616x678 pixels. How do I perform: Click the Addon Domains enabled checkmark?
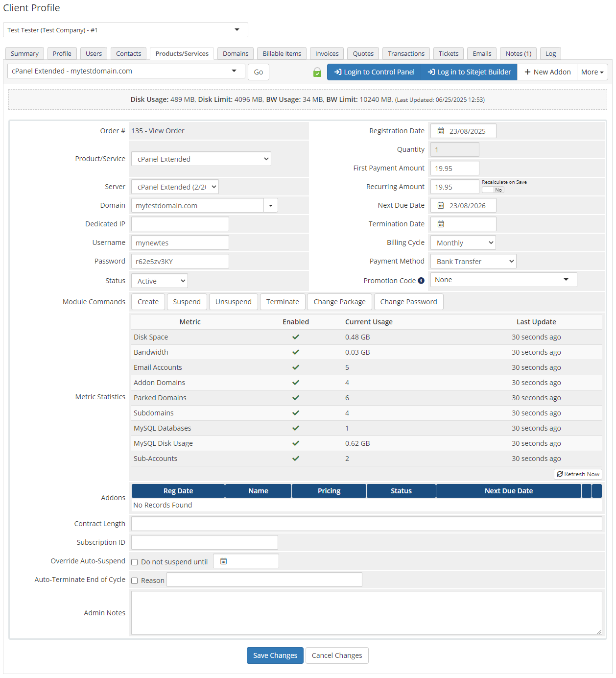tap(296, 383)
